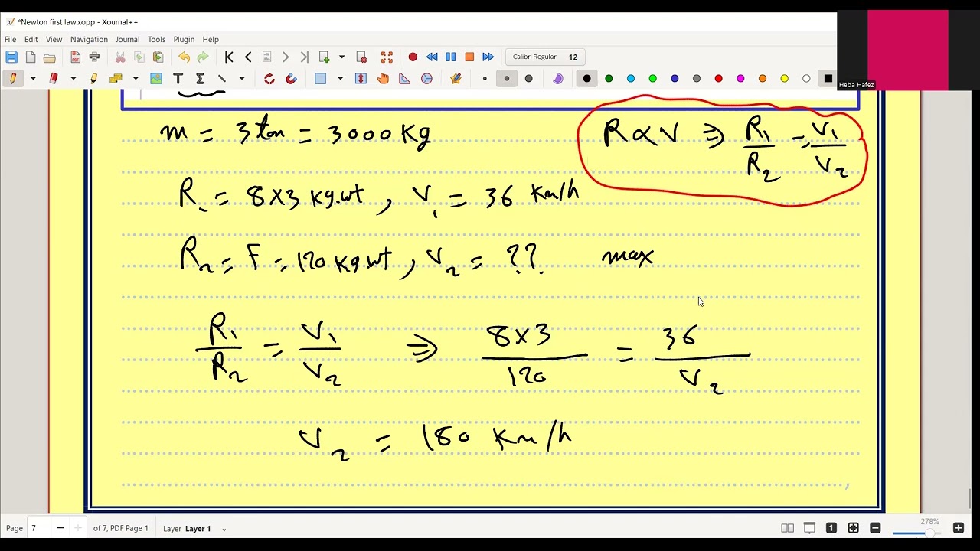Open pen options dropdown arrow
The image size is (980, 551).
[x=33, y=78]
